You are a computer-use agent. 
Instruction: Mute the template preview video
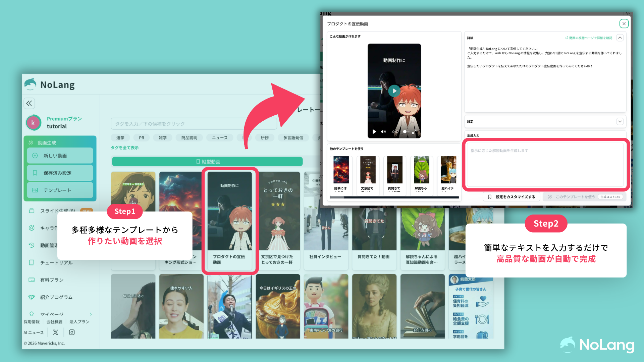[x=383, y=131]
